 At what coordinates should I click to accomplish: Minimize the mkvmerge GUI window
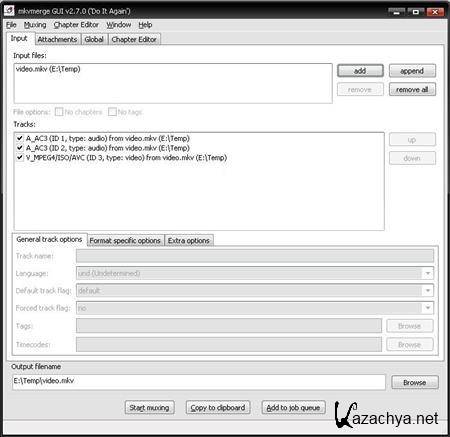pyautogui.click(x=396, y=12)
